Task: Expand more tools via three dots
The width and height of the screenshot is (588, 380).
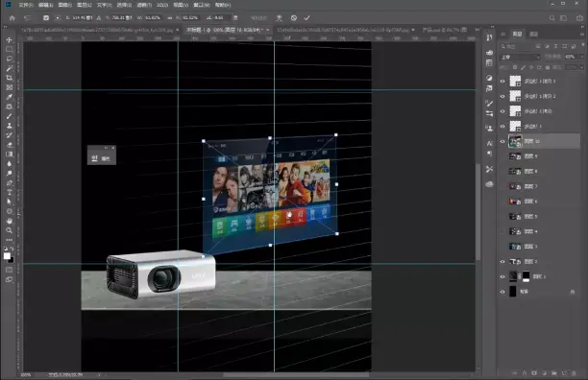Action: (9, 240)
